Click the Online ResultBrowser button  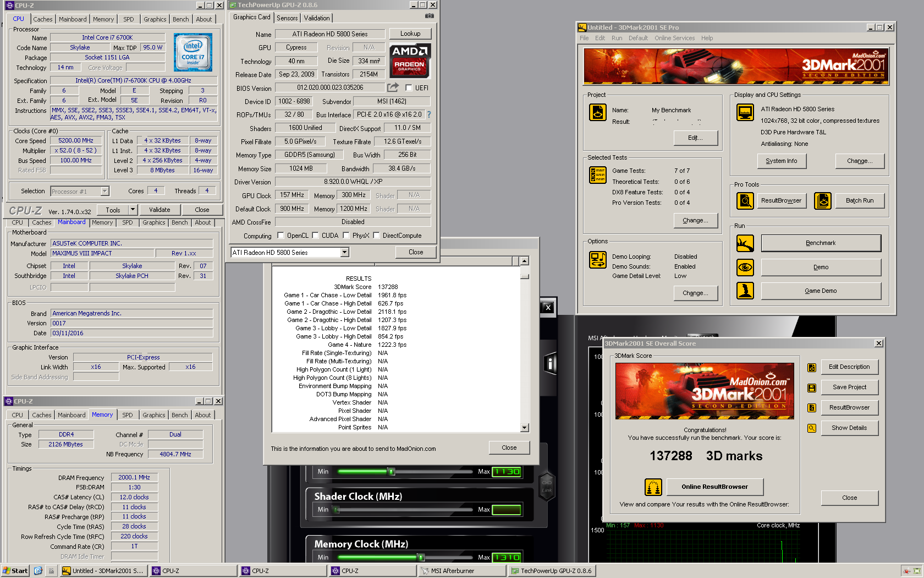pyautogui.click(x=714, y=487)
